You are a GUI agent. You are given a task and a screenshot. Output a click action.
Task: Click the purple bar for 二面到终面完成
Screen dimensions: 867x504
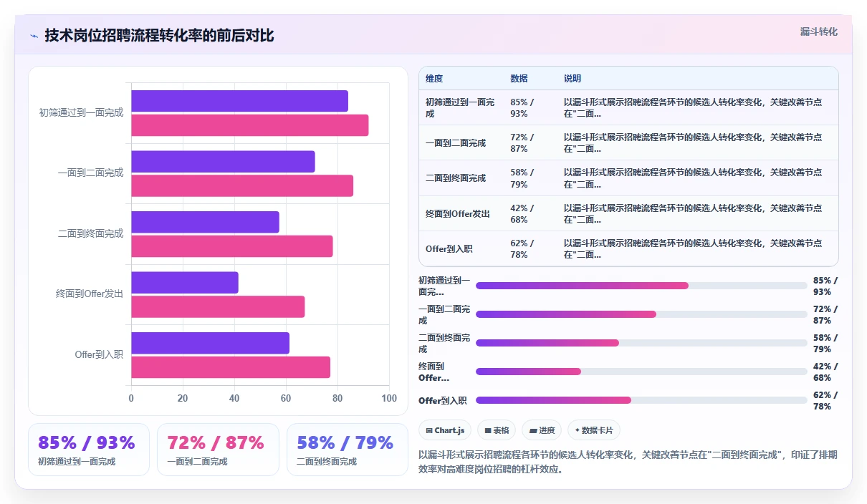click(205, 222)
